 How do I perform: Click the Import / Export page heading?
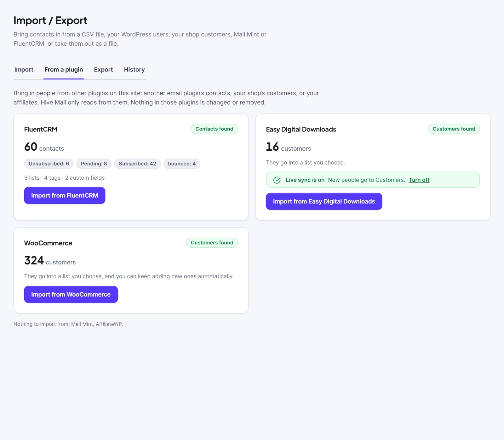tap(50, 20)
